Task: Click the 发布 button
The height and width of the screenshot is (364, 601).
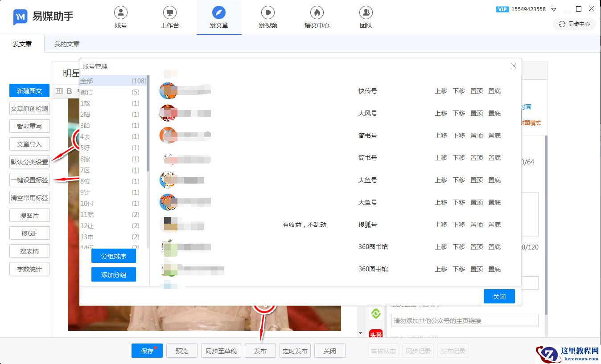Action: click(260, 351)
